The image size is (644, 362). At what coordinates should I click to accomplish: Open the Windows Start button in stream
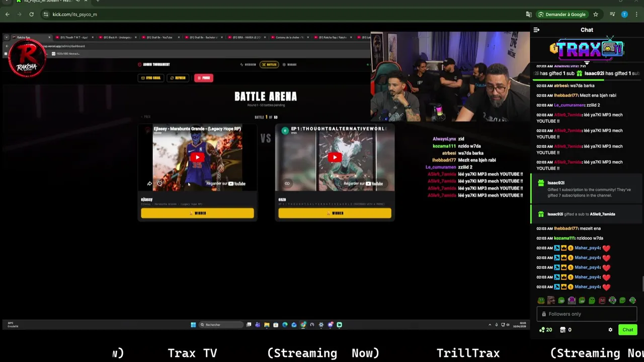pyautogui.click(x=193, y=325)
